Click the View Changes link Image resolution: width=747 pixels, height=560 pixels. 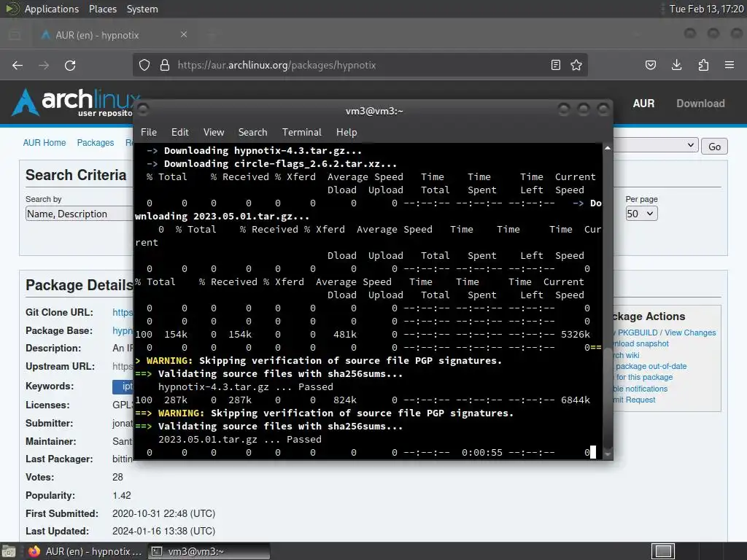(690, 332)
